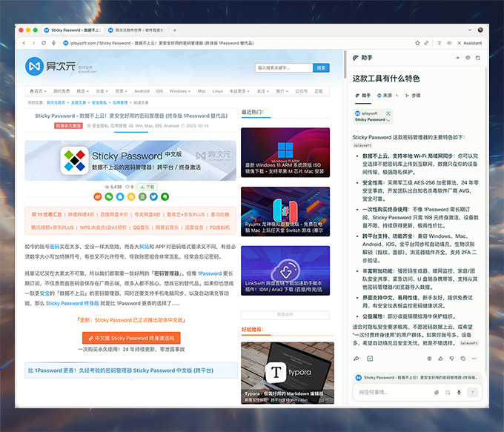The height and width of the screenshot is (432, 504).
Task: Follow the 1Password link in the article text
Action: (x=210, y=273)
